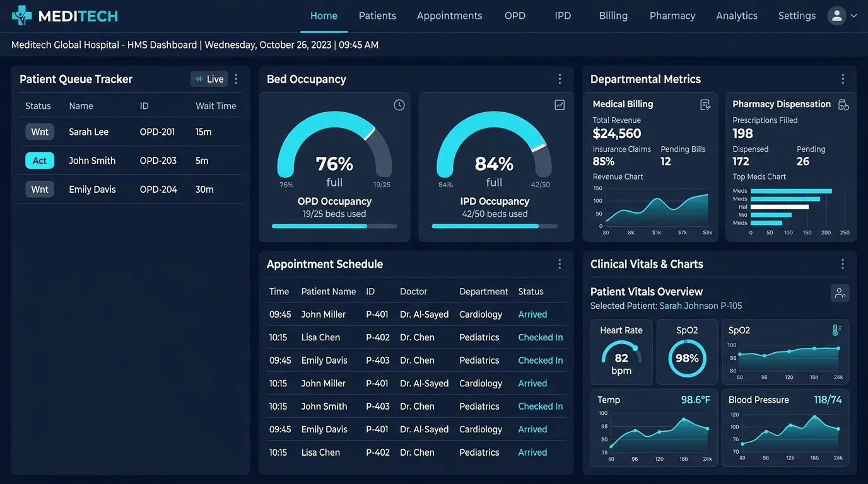
Task: Click queue ID OPD-203
Action: click(158, 161)
